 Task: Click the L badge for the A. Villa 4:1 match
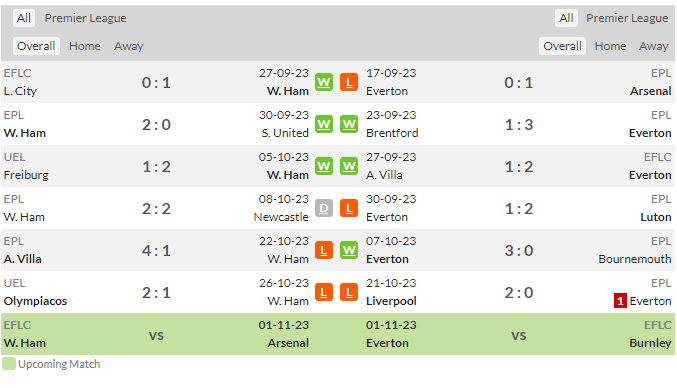tap(324, 250)
